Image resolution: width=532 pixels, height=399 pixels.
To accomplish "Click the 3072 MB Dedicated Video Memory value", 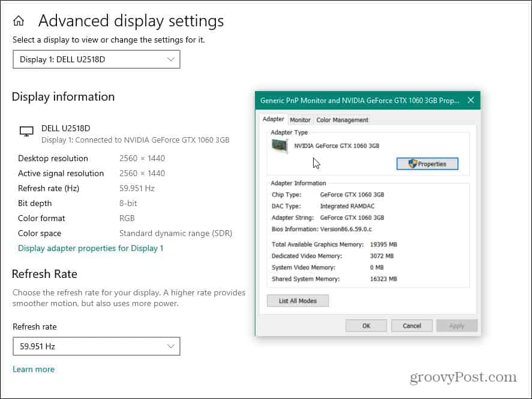I will pyautogui.click(x=381, y=256).
